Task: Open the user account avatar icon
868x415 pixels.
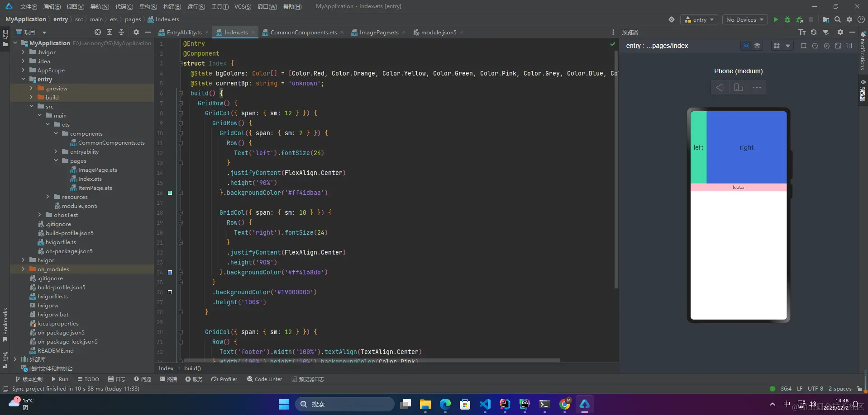Action: (x=861, y=19)
